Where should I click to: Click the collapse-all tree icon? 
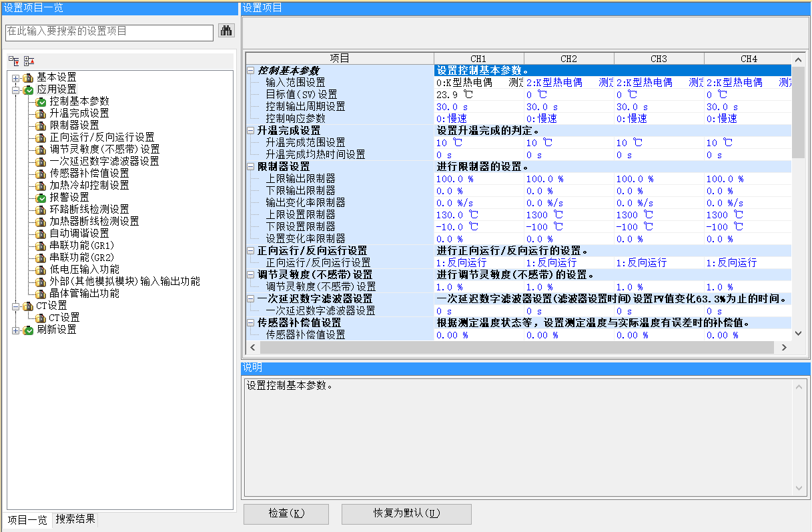pos(29,61)
